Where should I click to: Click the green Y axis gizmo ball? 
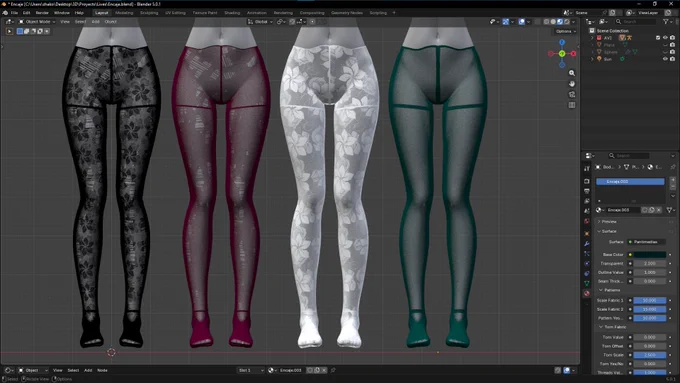click(x=562, y=54)
